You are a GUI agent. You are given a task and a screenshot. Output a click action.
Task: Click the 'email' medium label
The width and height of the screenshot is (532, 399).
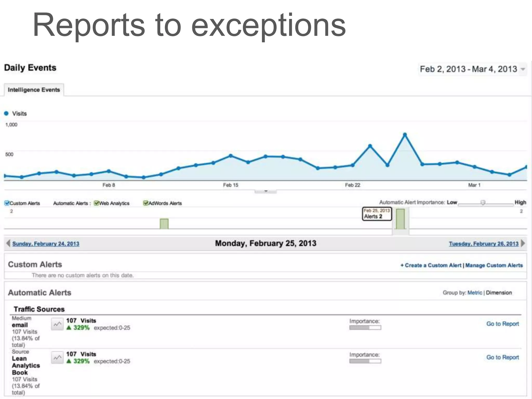(x=20, y=325)
